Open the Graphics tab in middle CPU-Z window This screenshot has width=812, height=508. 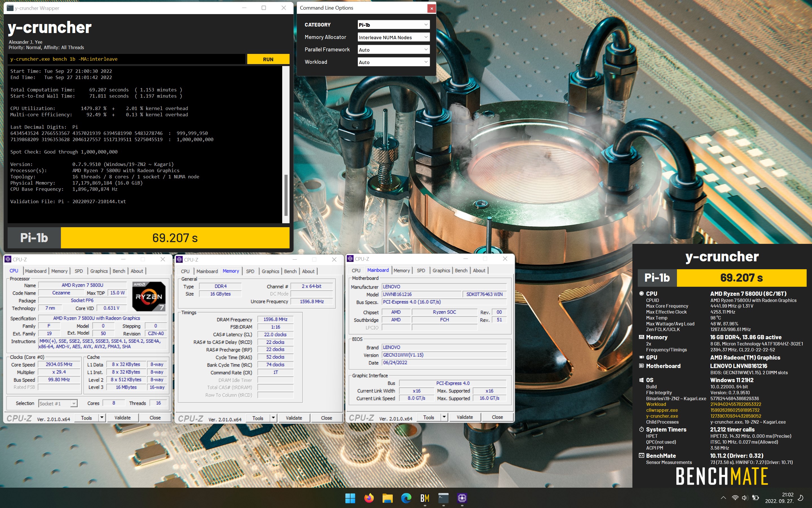270,271
